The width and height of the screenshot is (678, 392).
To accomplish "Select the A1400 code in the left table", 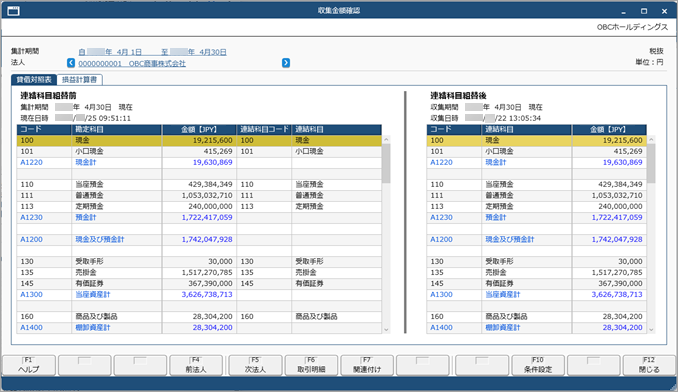I will [x=31, y=328].
